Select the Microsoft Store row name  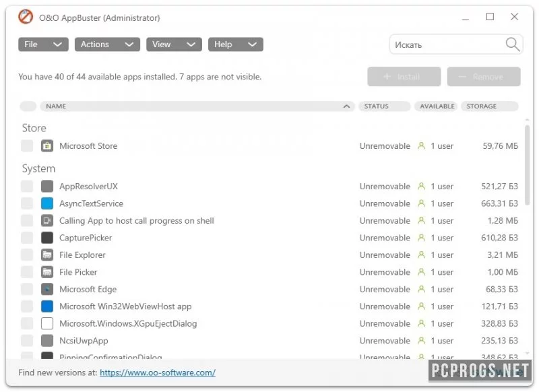coord(88,146)
